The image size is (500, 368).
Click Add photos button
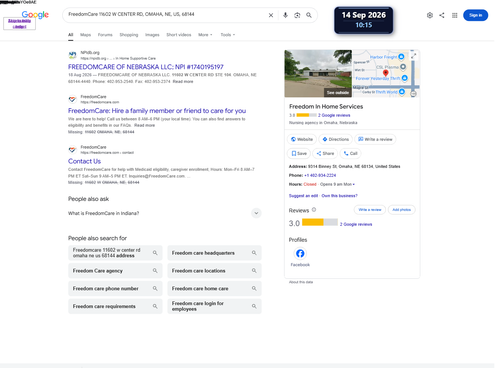[401, 210]
